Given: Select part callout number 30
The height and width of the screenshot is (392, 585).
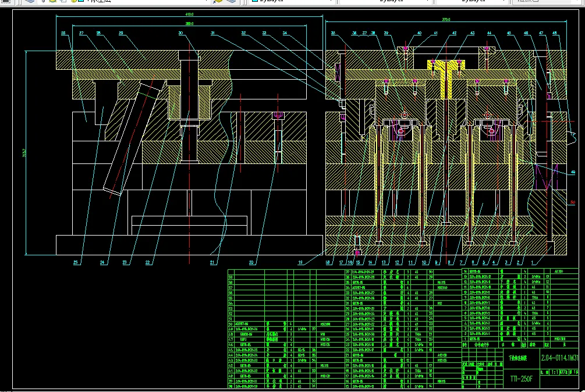Looking at the screenshot, I should [x=180, y=33].
